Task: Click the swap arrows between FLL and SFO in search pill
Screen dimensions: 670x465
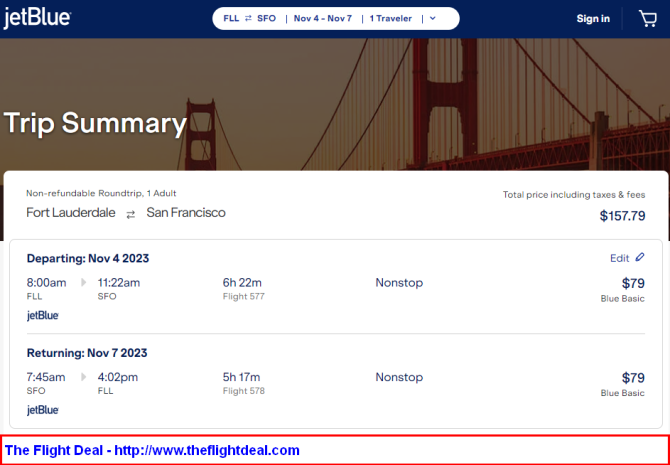Action: (x=248, y=18)
